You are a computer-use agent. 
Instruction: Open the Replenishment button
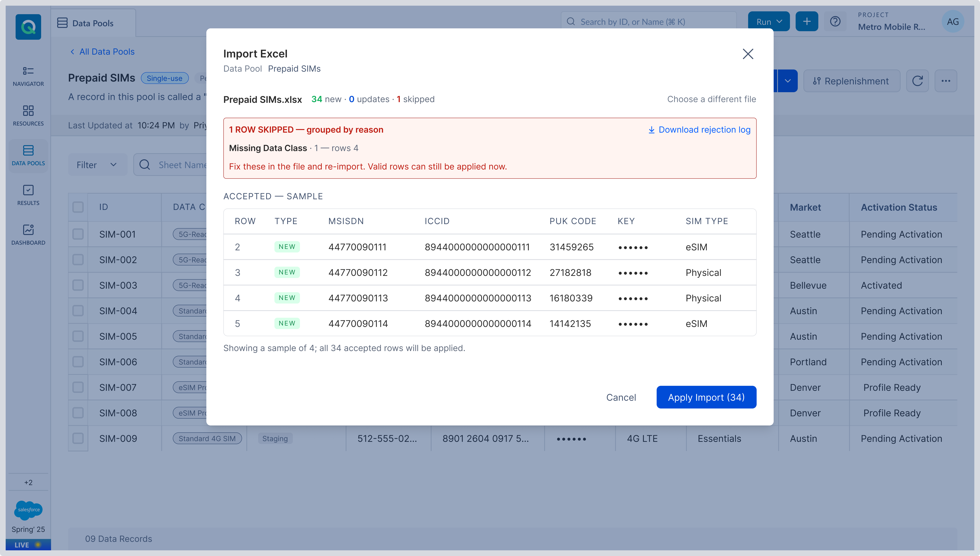[x=851, y=81]
